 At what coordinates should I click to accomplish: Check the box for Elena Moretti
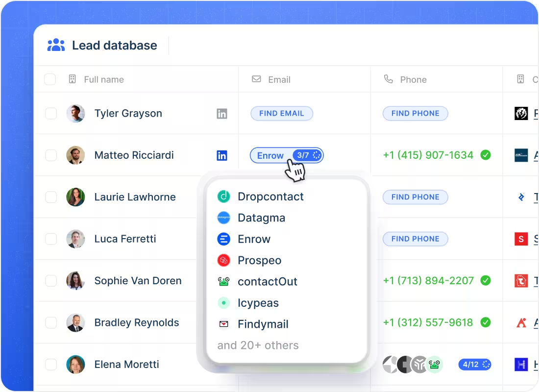click(51, 365)
